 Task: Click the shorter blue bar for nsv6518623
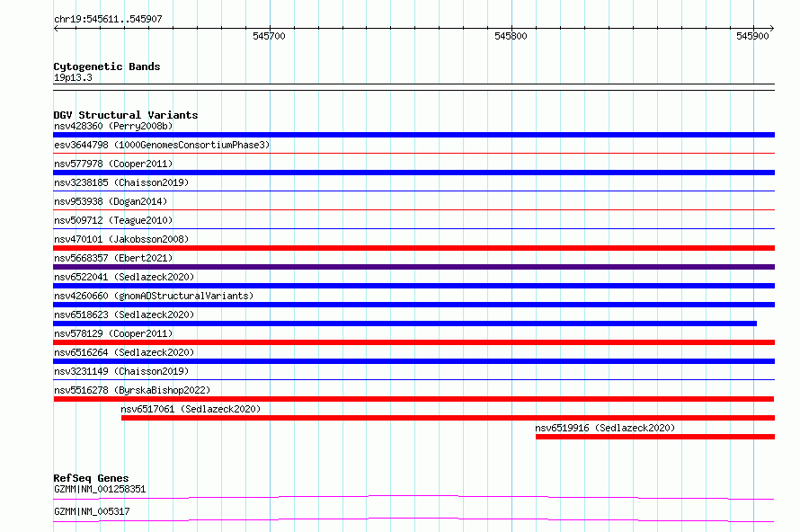(405, 324)
